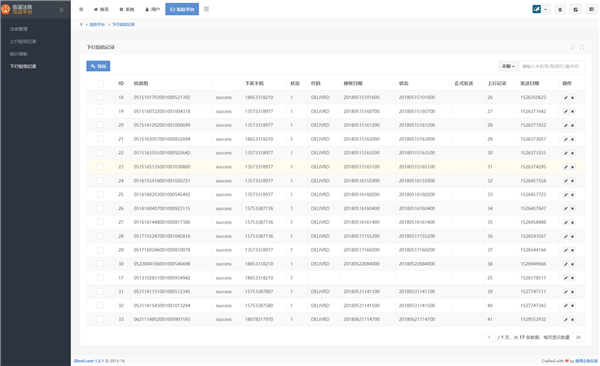Edit the record with ID 33

(566, 319)
